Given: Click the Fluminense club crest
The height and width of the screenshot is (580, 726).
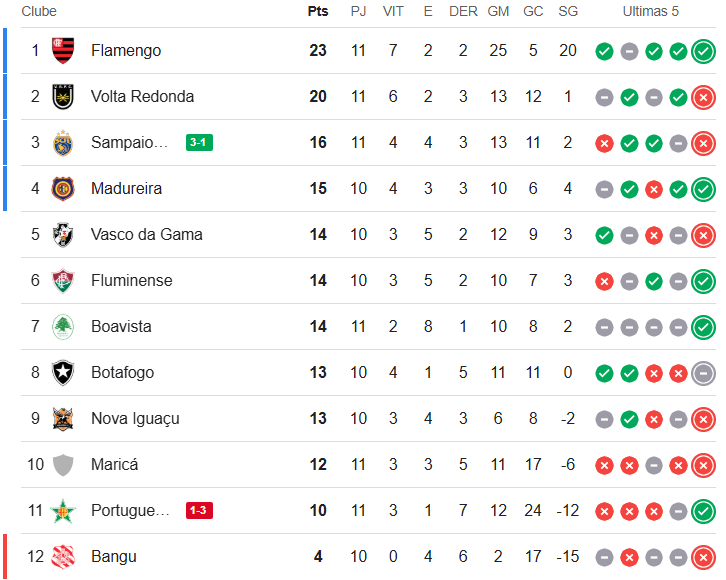Looking at the screenshot, I should pos(63,280).
